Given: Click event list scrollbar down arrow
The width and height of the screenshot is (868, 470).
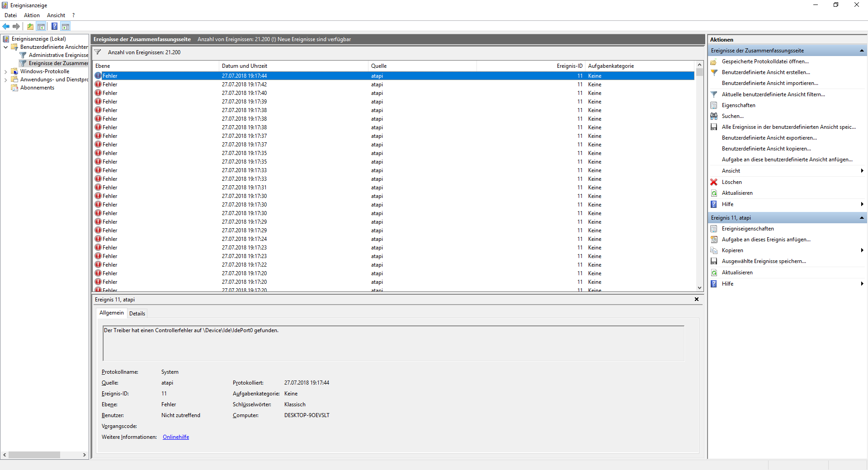Looking at the screenshot, I should (699, 287).
